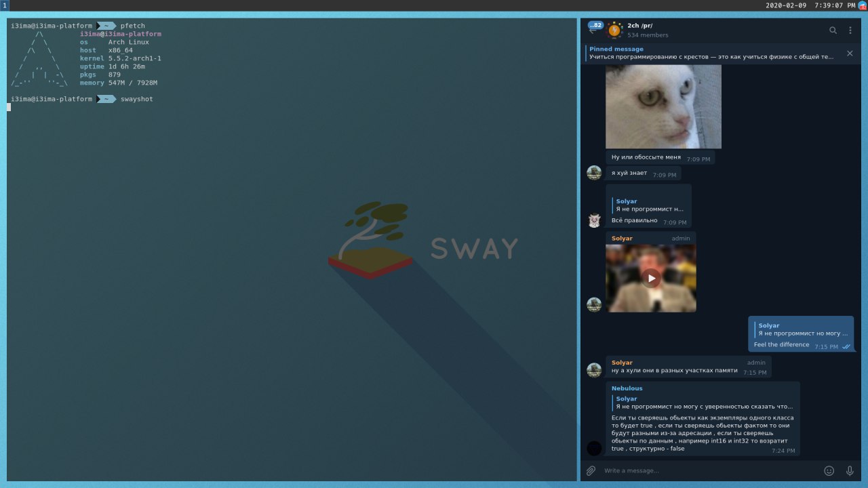Search in the Telegram chat
Screen dimensions: 868x488
coord(833,30)
